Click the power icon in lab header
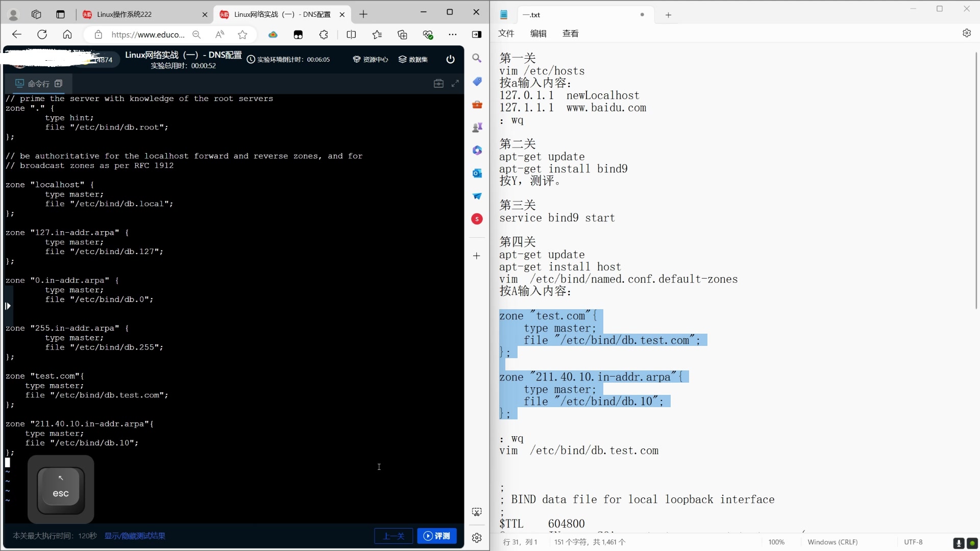Image resolution: width=980 pixels, height=551 pixels. (450, 59)
